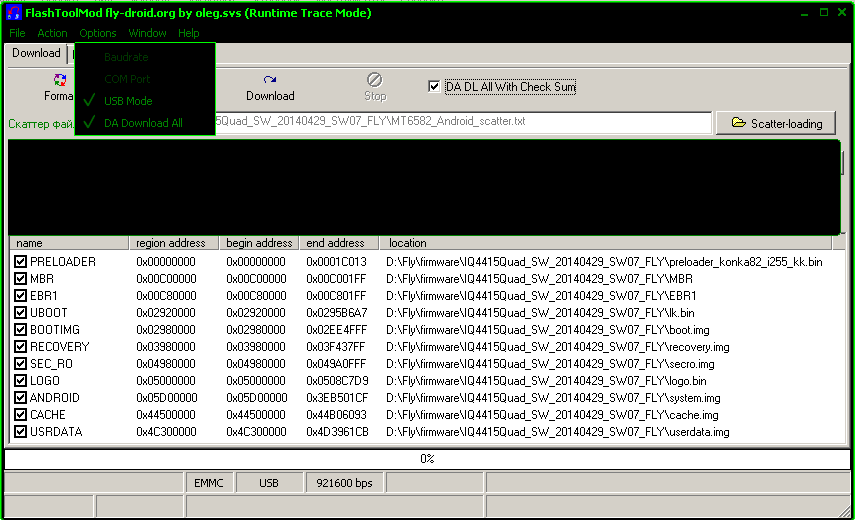Click the Scatter-loading button
The image size is (855, 520).
pyautogui.click(x=776, y=123)
